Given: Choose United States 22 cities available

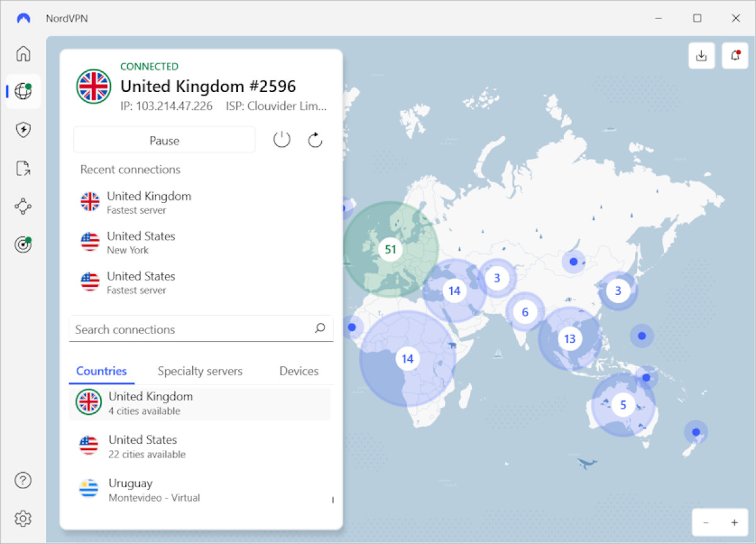Looking at the screenshot, I should pyautogui.click(x=200, y=446).
